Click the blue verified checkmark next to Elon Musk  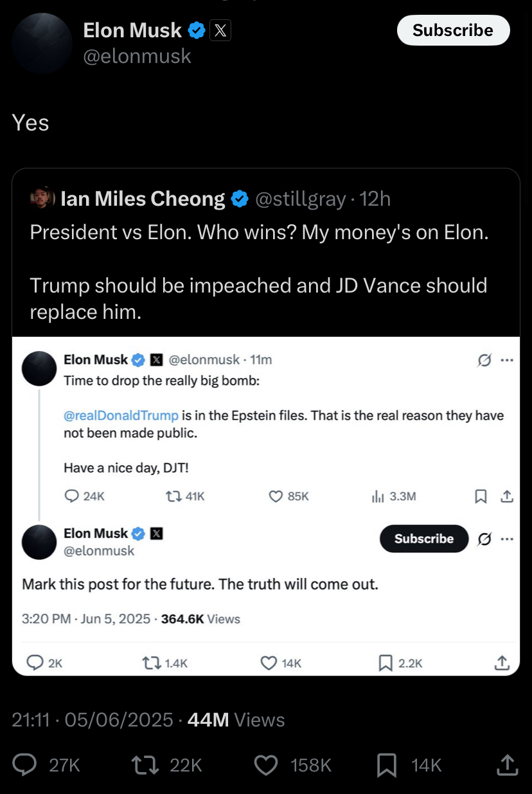(197, 30)
